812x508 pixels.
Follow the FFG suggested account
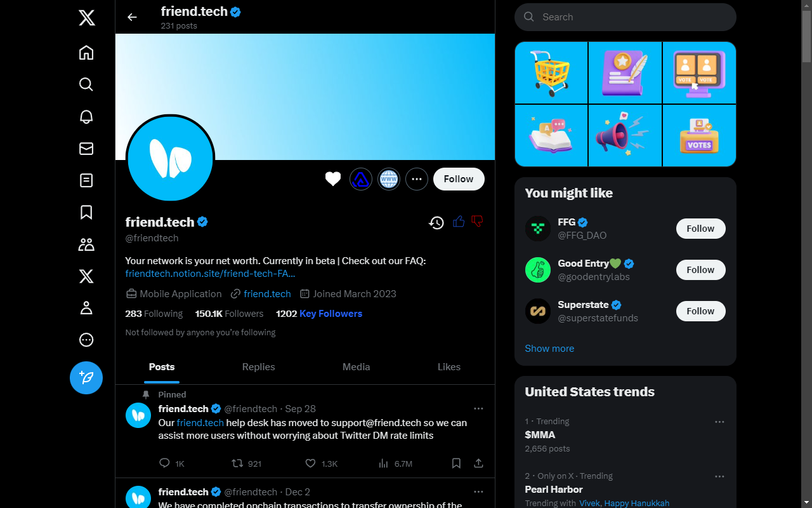click(700, 229)
